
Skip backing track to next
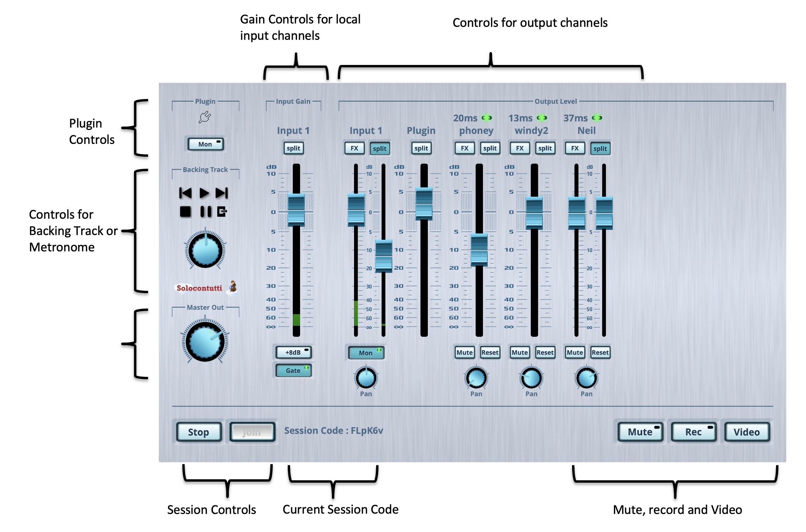point(222,193)
